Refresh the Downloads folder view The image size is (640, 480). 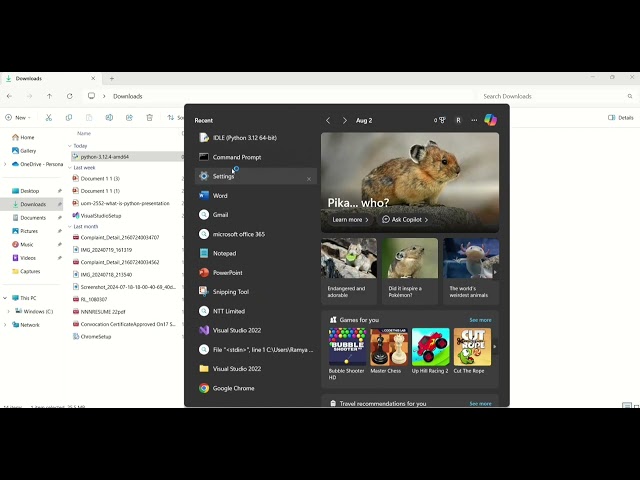point(70,96)
